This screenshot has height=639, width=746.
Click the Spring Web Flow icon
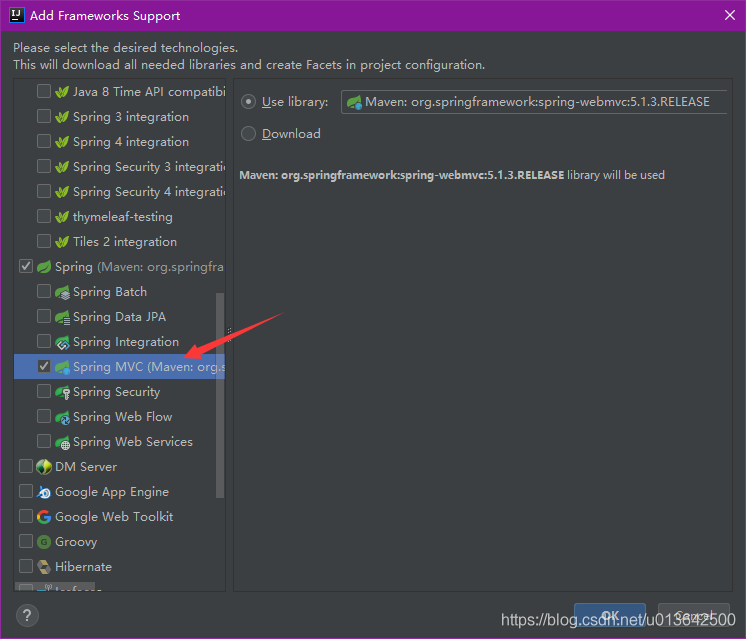(62, 417)
